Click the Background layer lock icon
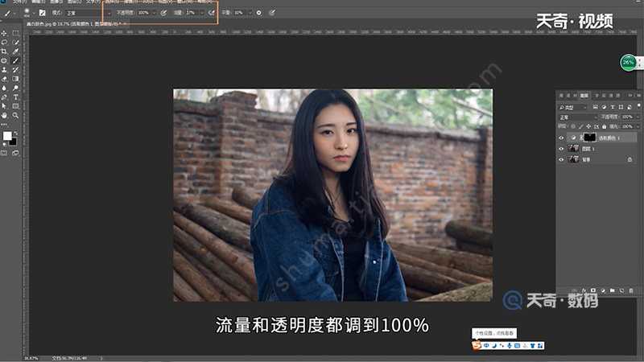The width and height of the screenshot is (644, 362). click(630, 159)
